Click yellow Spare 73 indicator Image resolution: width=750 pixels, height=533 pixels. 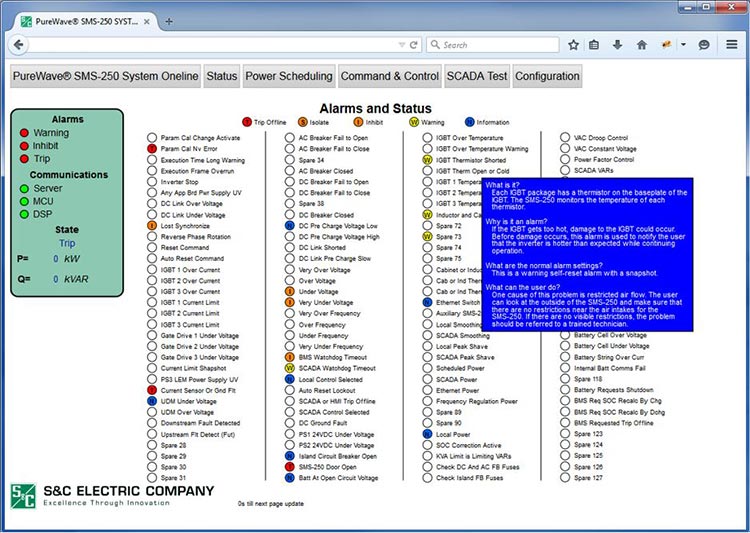click(x=427, y=236)
